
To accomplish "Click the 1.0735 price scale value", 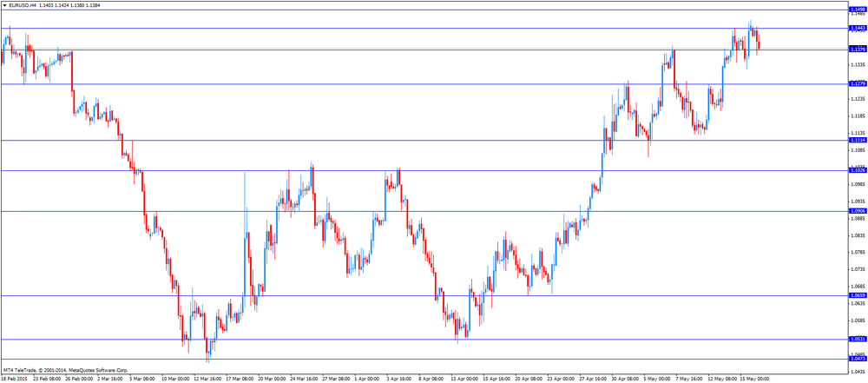I will [x=858, y=269].
